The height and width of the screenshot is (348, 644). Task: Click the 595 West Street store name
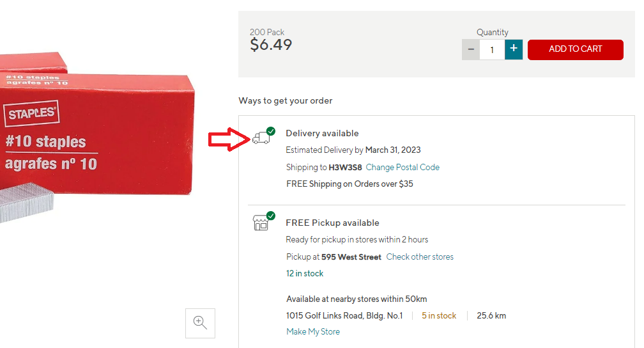351,257
